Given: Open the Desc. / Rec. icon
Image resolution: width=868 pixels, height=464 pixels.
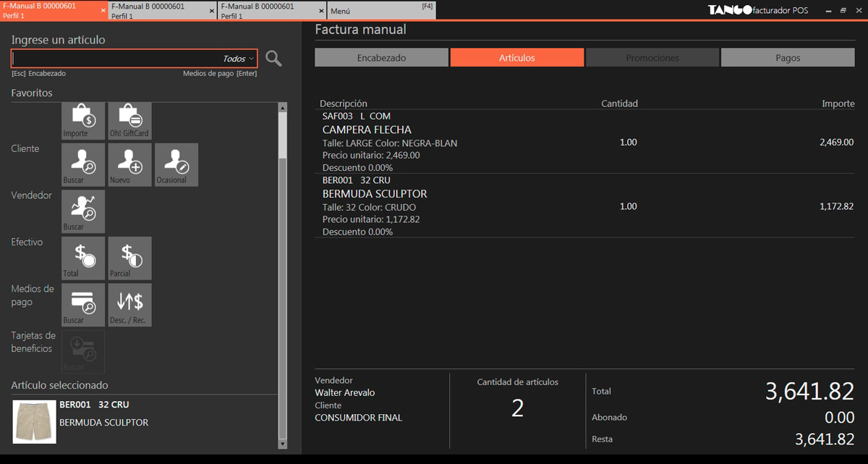Looking at the screenshot, I should click(129, 304).
